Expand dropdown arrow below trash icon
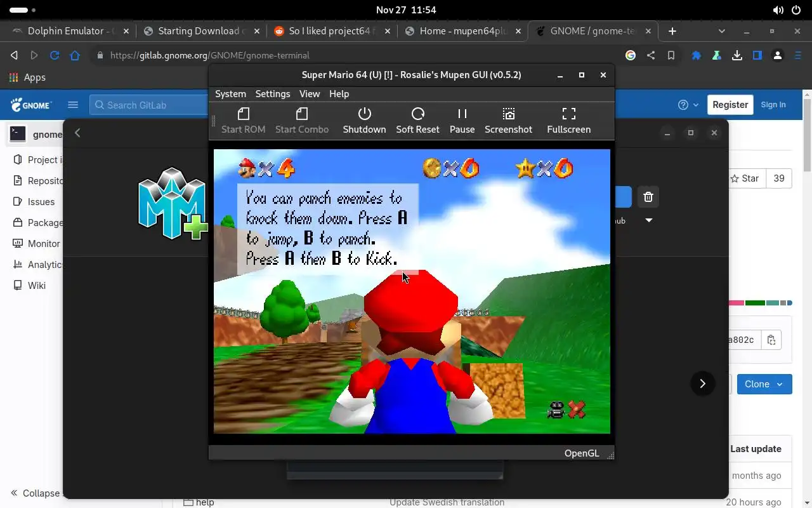 pos(648,220)
